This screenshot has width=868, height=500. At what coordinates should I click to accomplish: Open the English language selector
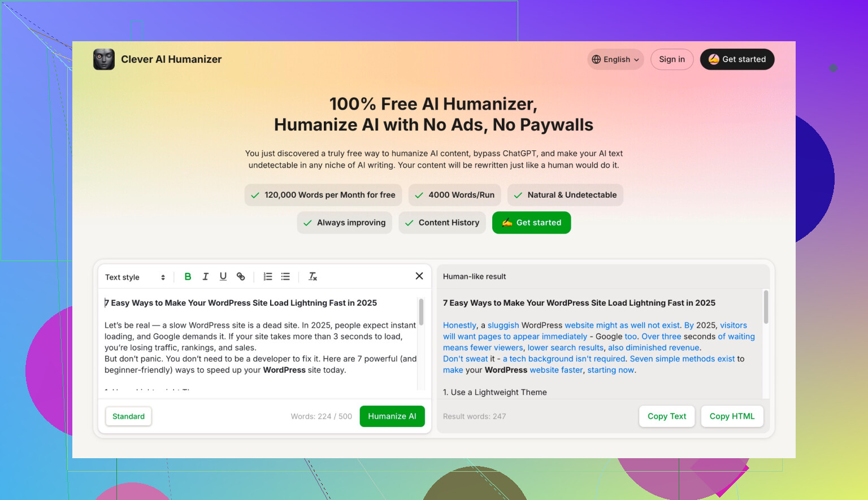pos(615,59)
